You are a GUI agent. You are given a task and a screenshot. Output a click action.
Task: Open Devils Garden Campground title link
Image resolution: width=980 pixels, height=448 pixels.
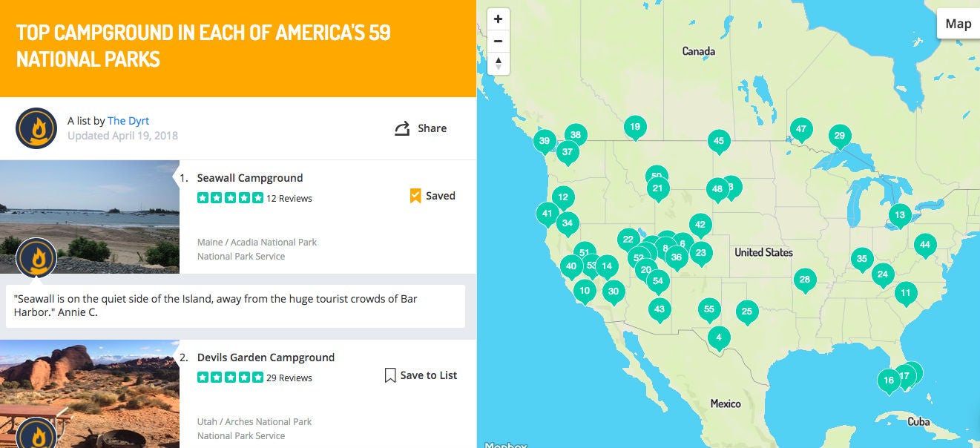coord(266,358)
